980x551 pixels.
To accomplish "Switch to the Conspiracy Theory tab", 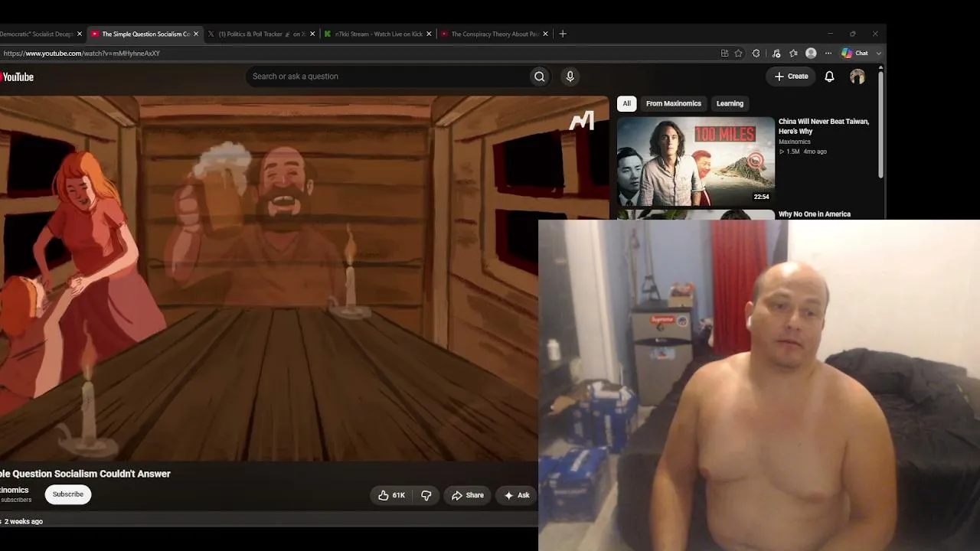I will click(494, 34).
